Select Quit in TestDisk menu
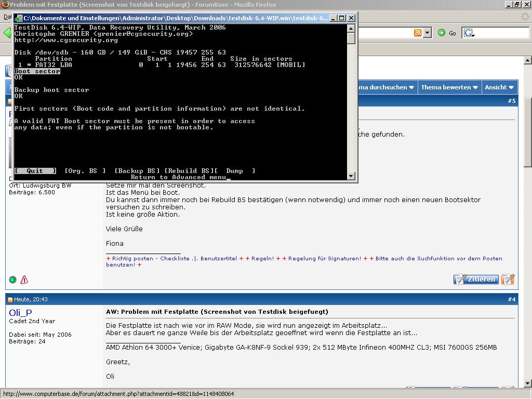 35,170
